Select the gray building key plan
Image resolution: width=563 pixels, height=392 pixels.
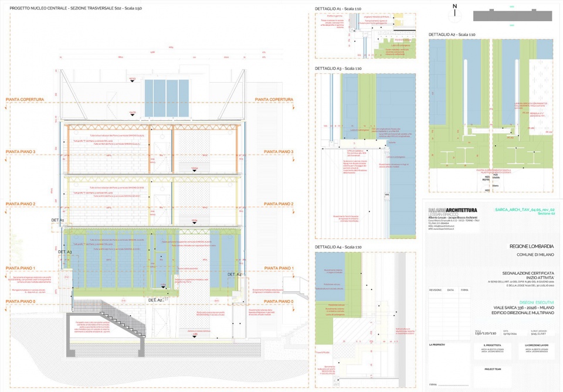512,15
